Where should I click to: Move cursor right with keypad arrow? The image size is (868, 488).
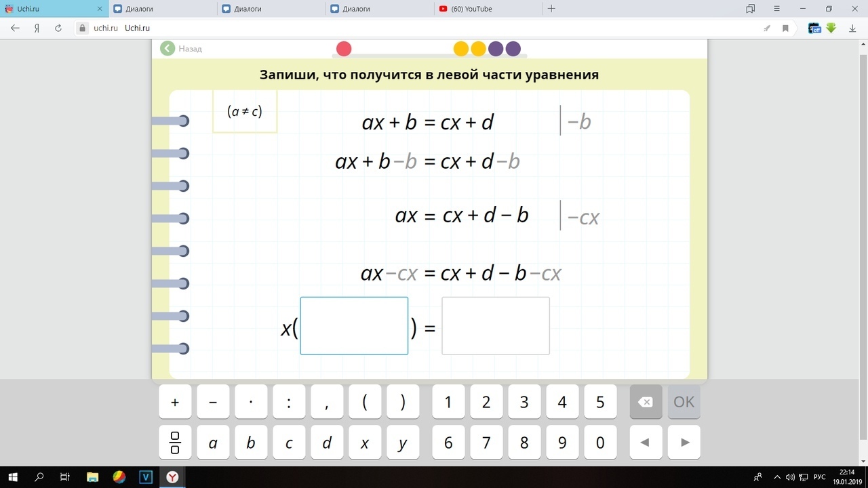click(684, 443)
